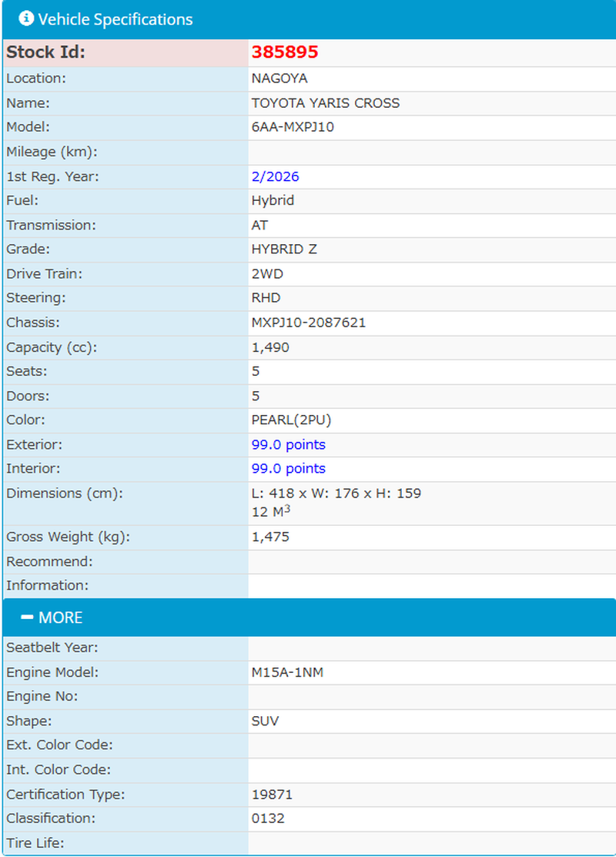Select chassis number MXPJ10-2087621

[308, 323]
